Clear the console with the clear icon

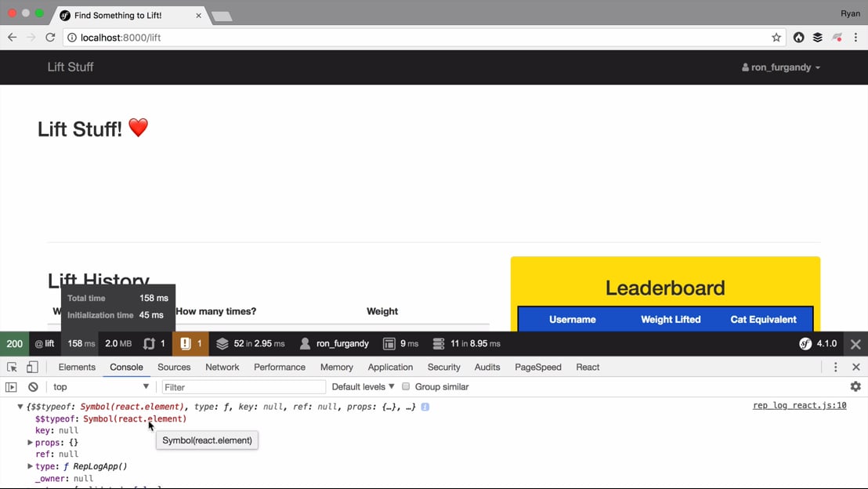point(33,386)
